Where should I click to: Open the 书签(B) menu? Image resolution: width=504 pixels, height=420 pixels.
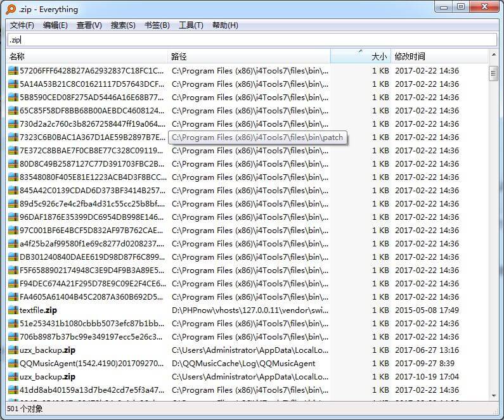click(x=157, y=25)
